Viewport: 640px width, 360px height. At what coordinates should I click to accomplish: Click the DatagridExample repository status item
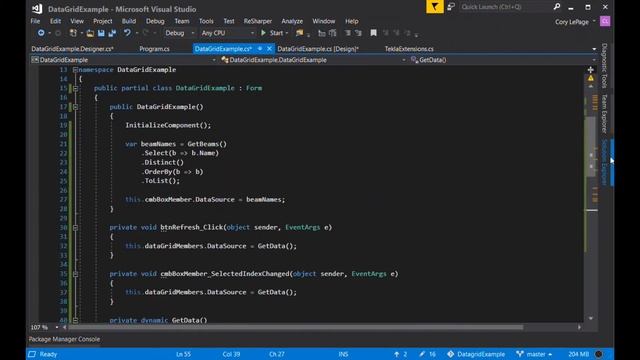coord(476,354)
